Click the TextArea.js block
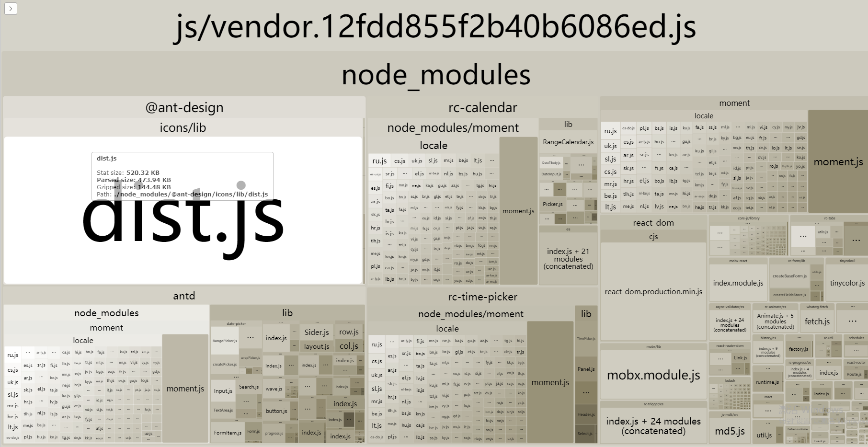Image resolution: width=868 pixels, height=447 pixels. point(223,410)
